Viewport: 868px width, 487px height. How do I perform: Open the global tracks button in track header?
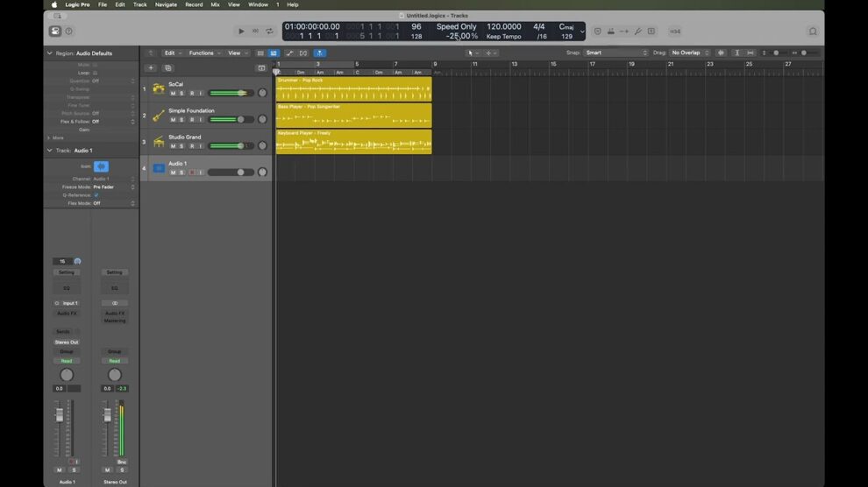261,68
